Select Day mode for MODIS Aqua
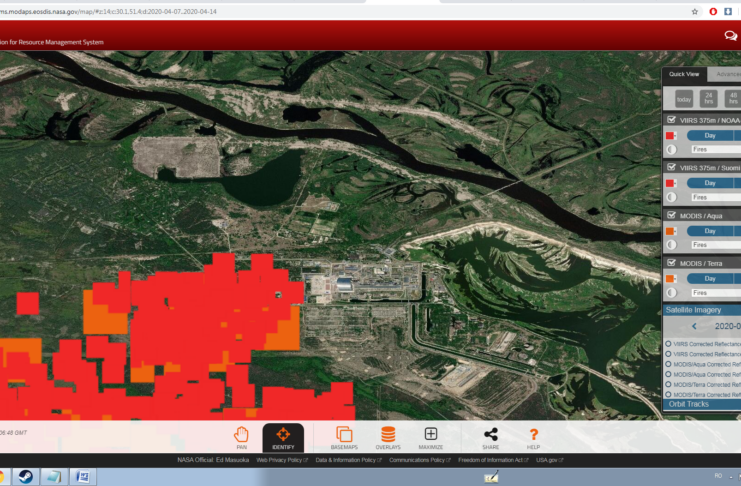The height and width of the screenshot is (486, 741). pyautogui.click(x=710, y=231)
